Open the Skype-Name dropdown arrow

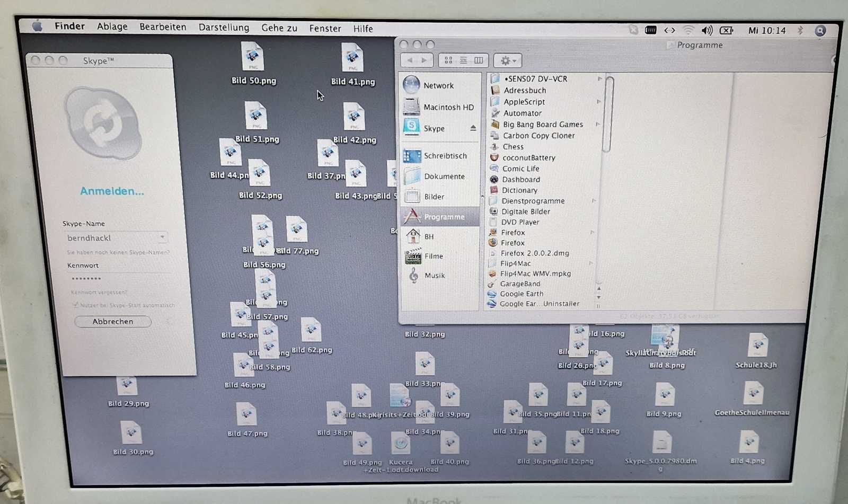[162, 237]
